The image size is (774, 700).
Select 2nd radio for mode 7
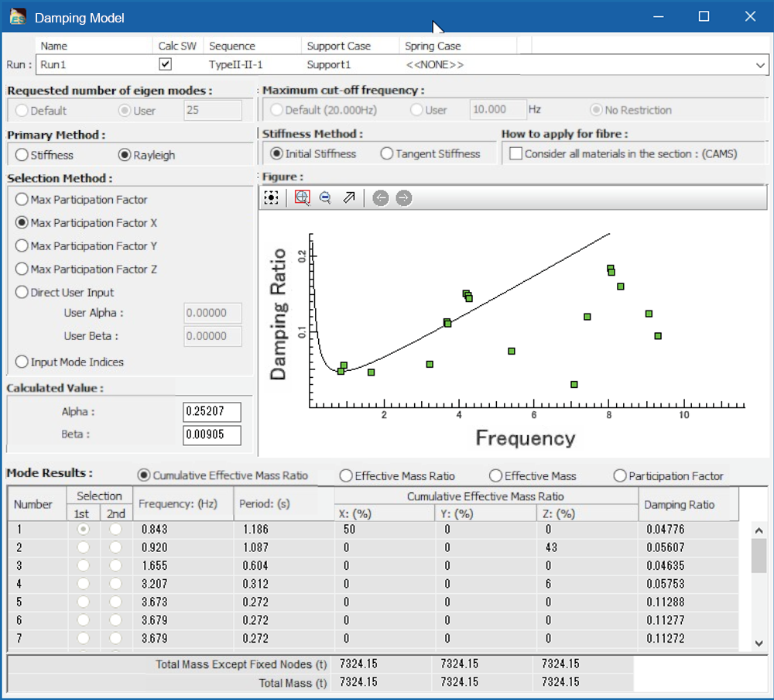115,638
